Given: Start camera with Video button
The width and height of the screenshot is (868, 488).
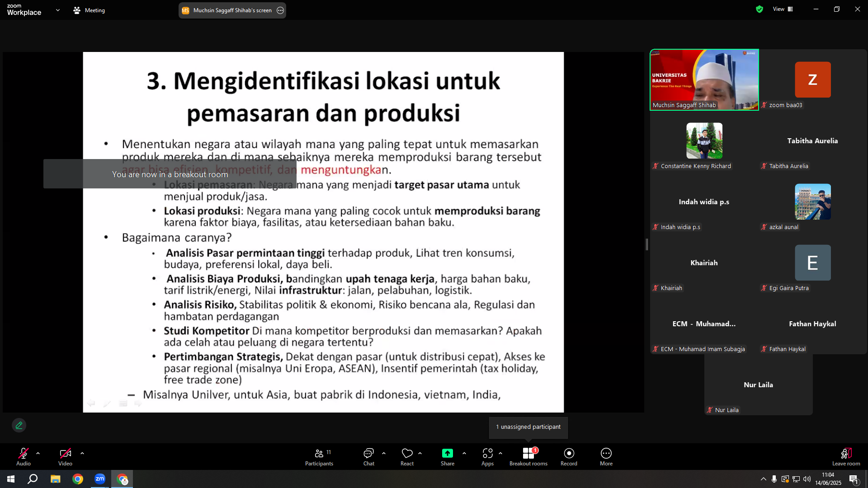Looking at the screenshot, I should click(65, 456).
